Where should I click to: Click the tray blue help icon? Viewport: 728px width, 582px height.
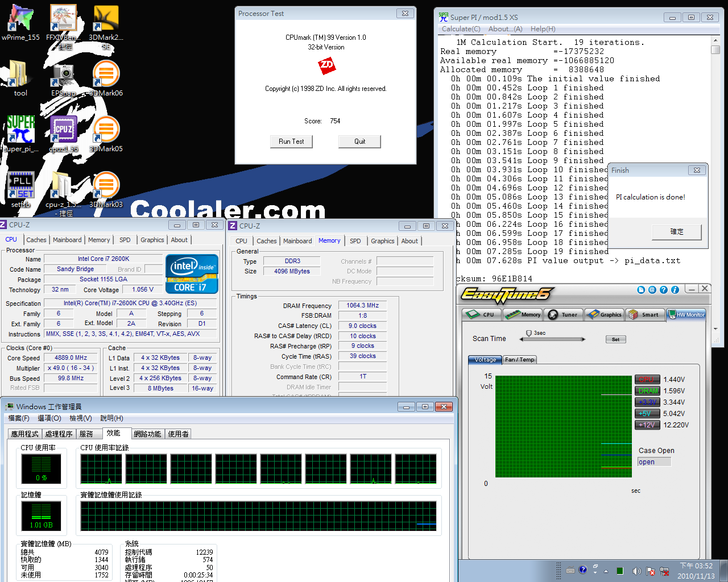pos(583,570)
